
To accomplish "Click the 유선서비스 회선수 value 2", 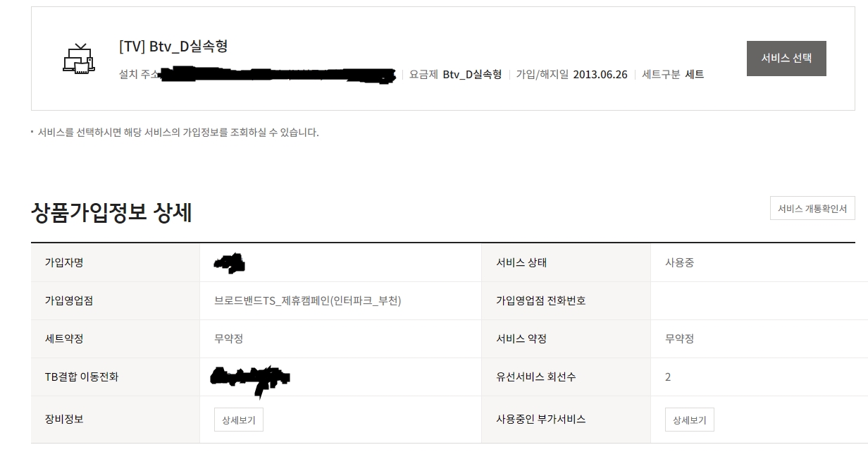I will pos(668,377).
